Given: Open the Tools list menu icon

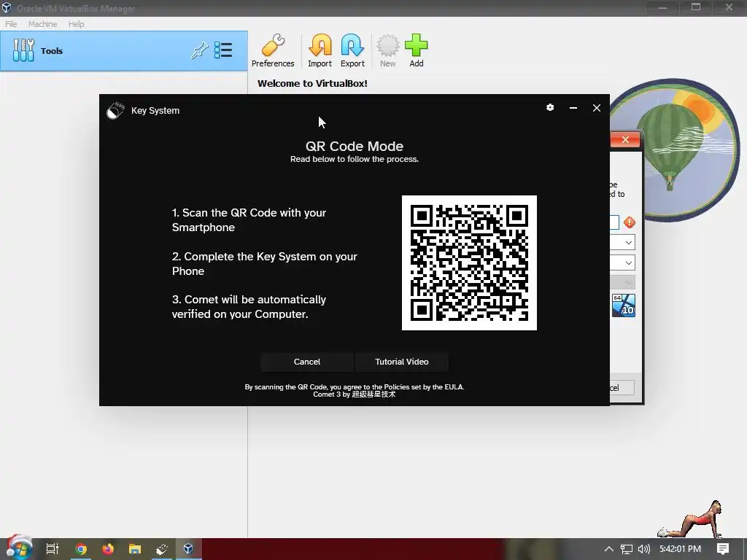Looking at the screenshot, I should click(x=223, y=50).
